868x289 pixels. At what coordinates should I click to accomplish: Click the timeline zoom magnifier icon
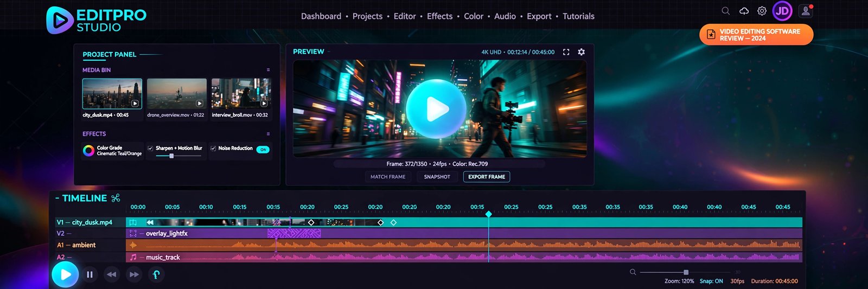point(633,272)
